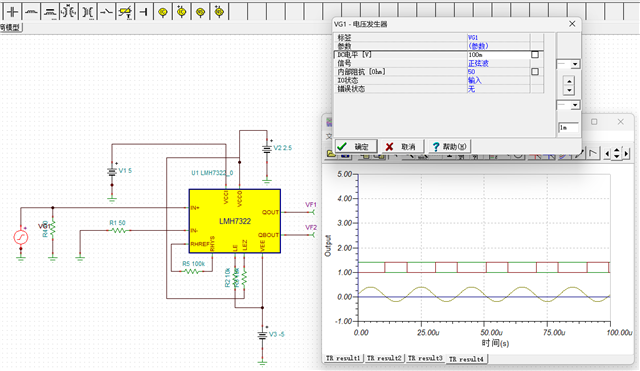Open the component tab ending in 模型
The width and height of the screenshot is (640, 371).
coord(11,27)
